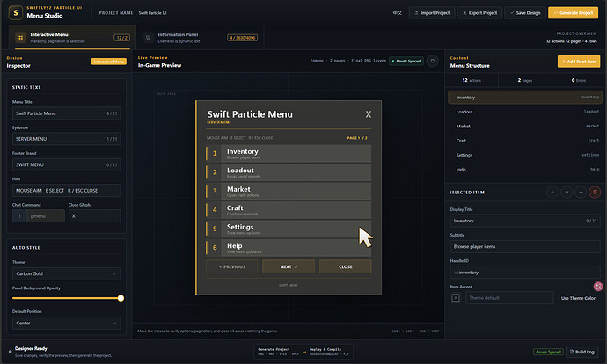This screenshot has height=364, width=607.
Task: Select the Settings row in Menu Structure
Action: tap(525, 155)
